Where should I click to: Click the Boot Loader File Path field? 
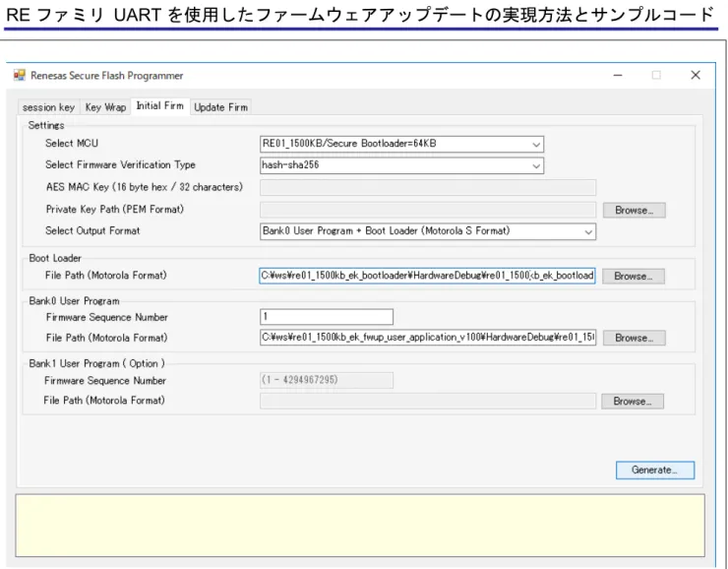427,276
